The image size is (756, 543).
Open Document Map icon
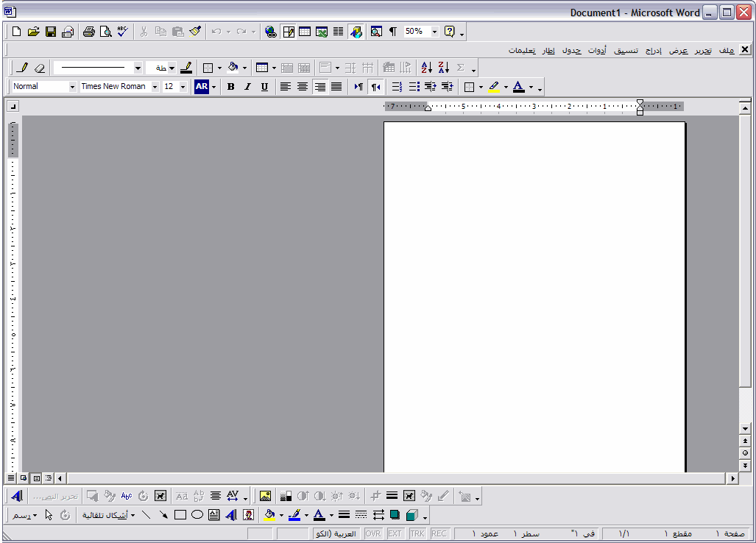pos(376,32)
